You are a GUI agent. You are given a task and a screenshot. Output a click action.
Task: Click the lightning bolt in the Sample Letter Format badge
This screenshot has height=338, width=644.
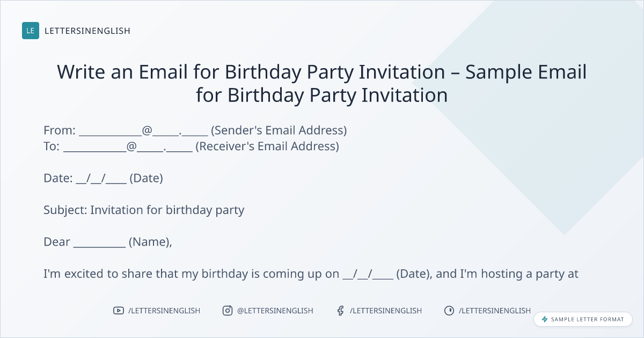coord(545,319)
